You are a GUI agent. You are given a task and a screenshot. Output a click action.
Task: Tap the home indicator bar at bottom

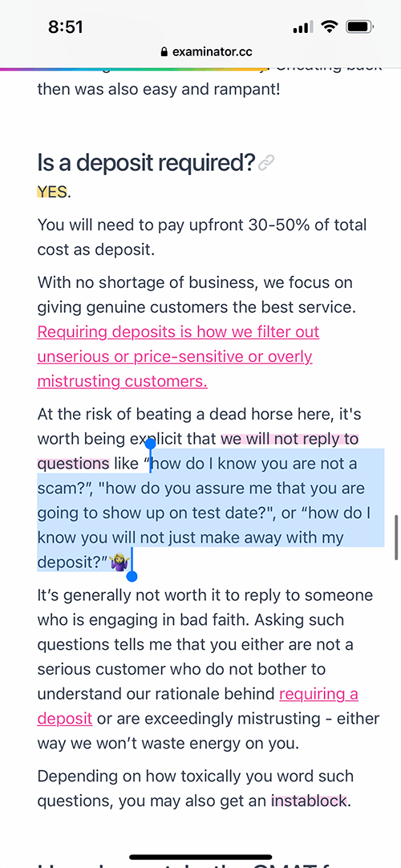pyautogui.click(x=200, y=858)
